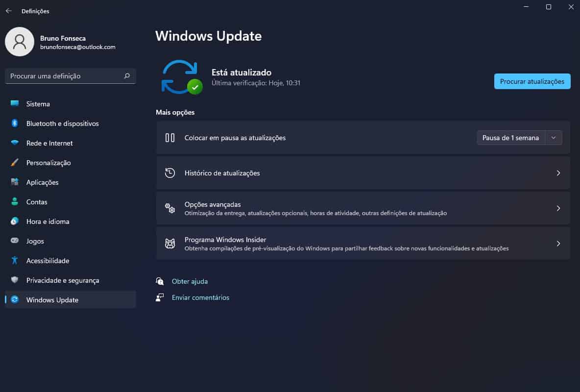This screenshot has height=392, width=580.
Task: Click the Otimização da entrega description text
Action: (315, 213)
